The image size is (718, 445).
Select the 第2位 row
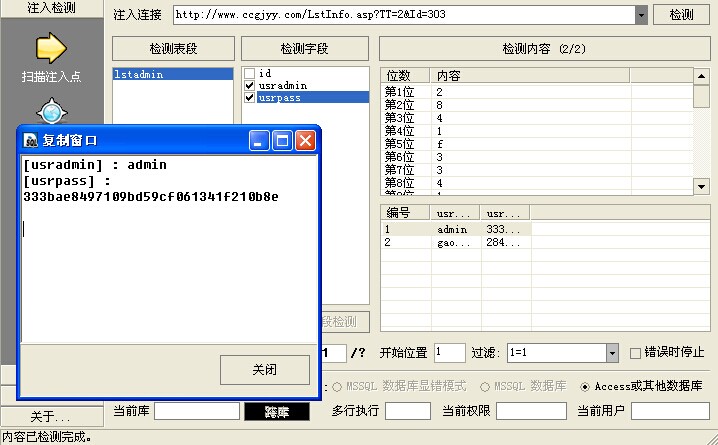[537, 105]
